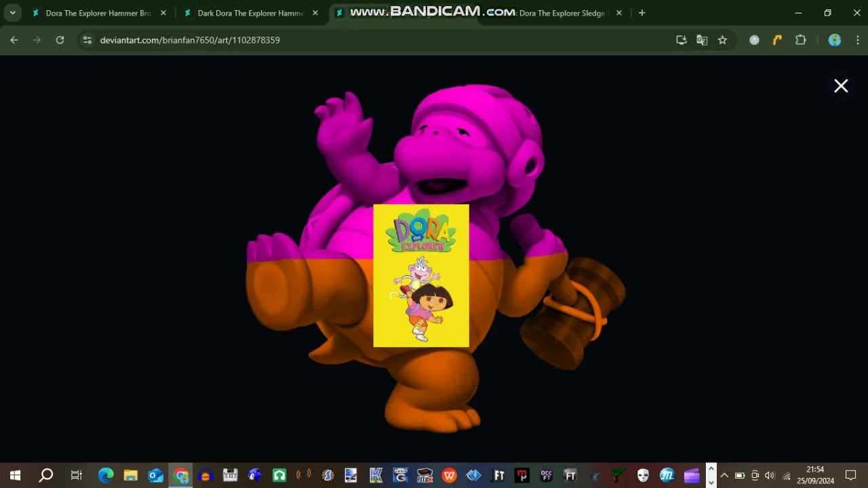The width and height of the screenshot is (868, 488).
Task: Close the Dora The Explorer Hammer Bro tab
Action: coord(163,13)
